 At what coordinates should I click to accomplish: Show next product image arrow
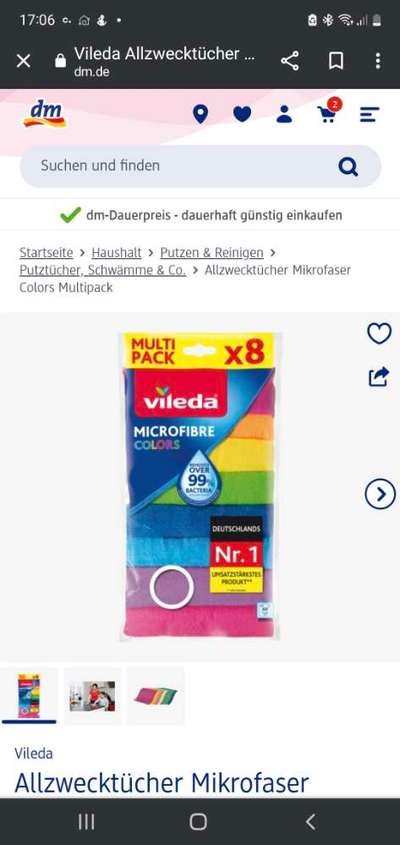coord(380,494)
